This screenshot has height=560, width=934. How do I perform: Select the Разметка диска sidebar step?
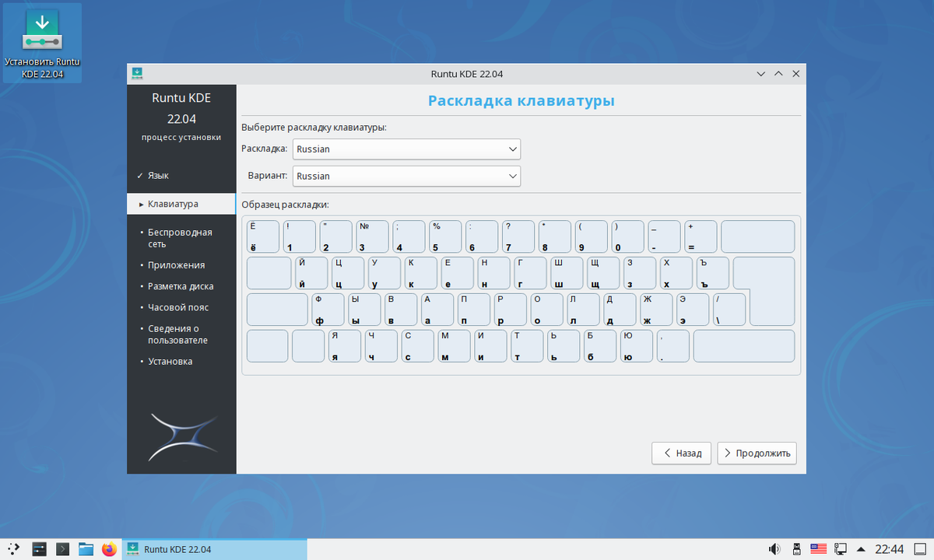(x=181, y=286)
